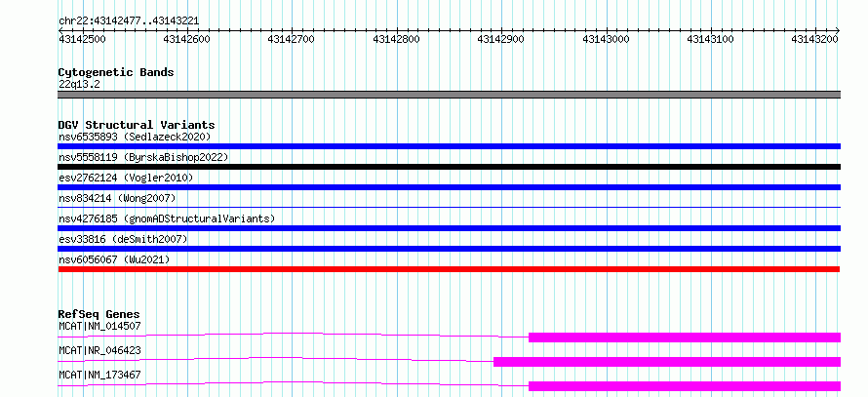Open variant nsv6535893 (Sedlazeck2020) label

tap(135, 137)
